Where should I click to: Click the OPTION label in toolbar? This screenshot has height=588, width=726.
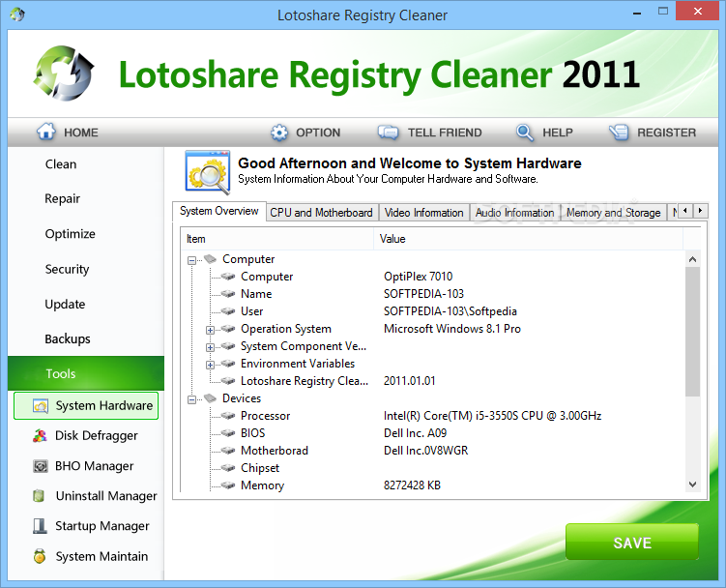(x=318, y=132)
